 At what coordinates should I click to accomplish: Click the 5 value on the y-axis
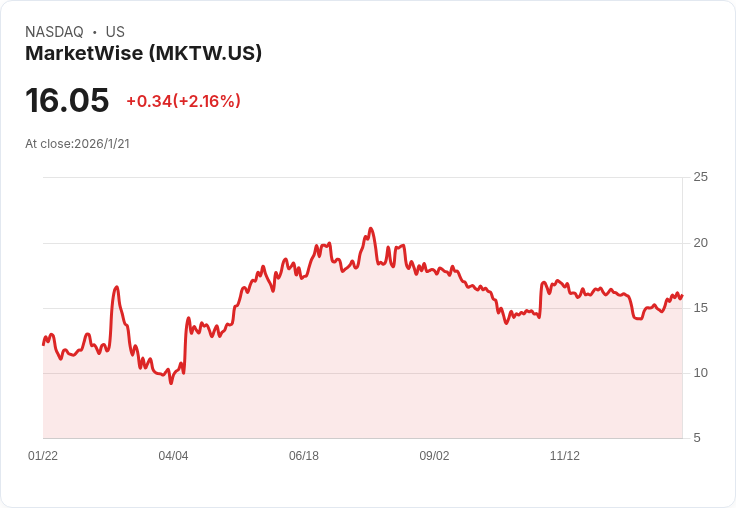(697, 438)
